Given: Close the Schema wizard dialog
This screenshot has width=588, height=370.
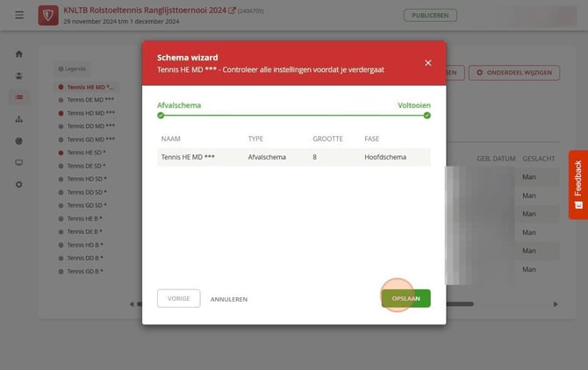Looking at the screenshot, I should [x=428, y=63].
